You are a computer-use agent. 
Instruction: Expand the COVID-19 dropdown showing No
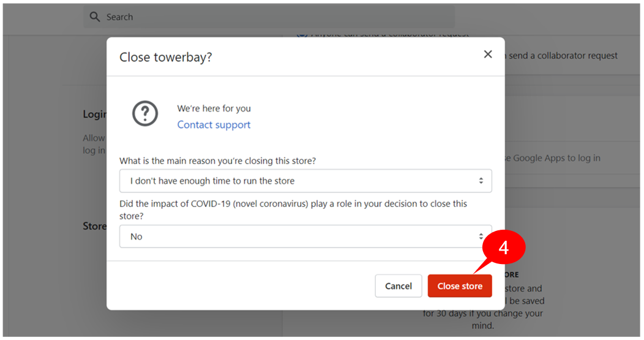305,236
